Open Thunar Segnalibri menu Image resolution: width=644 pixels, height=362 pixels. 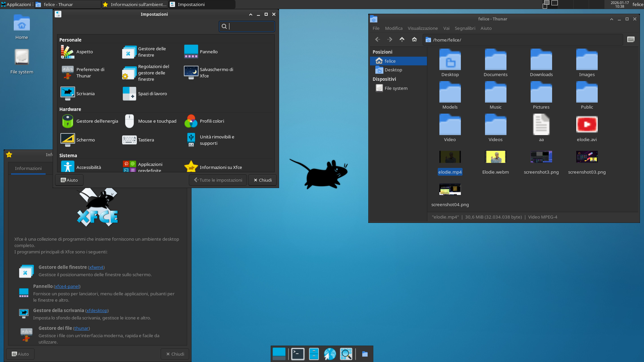click(465, 28)
